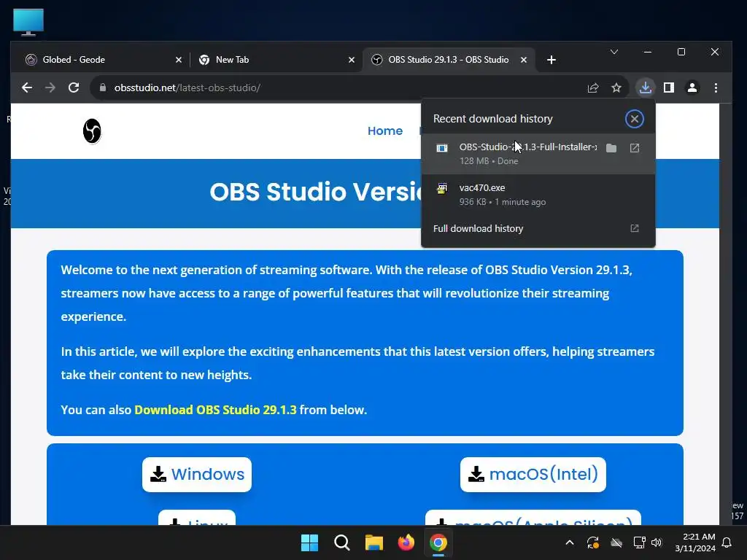
Task: Go back with the browser back arrow
Action: pyautogui.click(x=27, y=87)
